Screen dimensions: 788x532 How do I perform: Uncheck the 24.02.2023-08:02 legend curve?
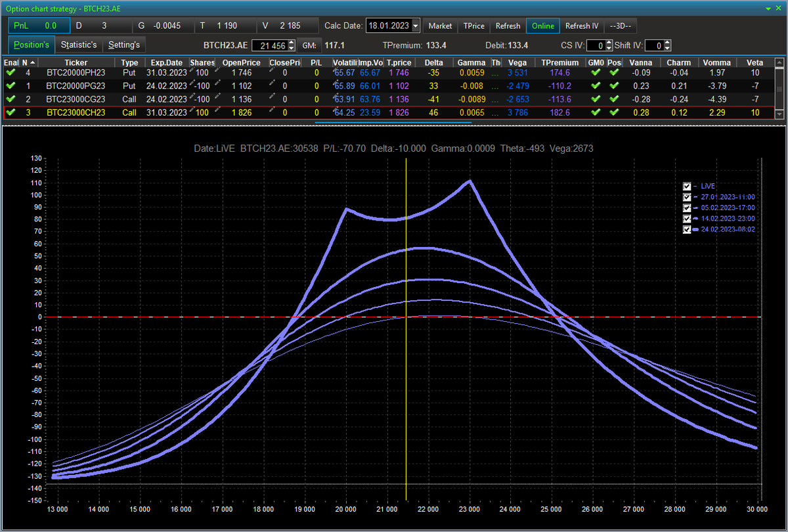[x=687, y=230]
